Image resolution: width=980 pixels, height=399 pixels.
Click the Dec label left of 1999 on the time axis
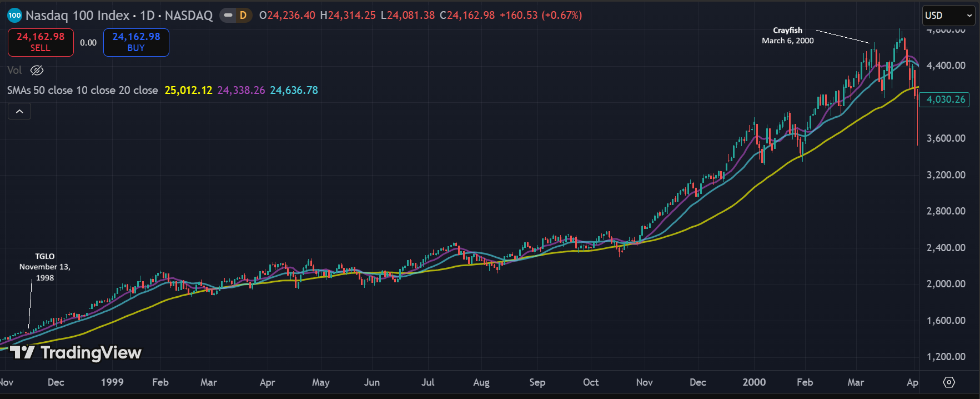coord(56,382)
